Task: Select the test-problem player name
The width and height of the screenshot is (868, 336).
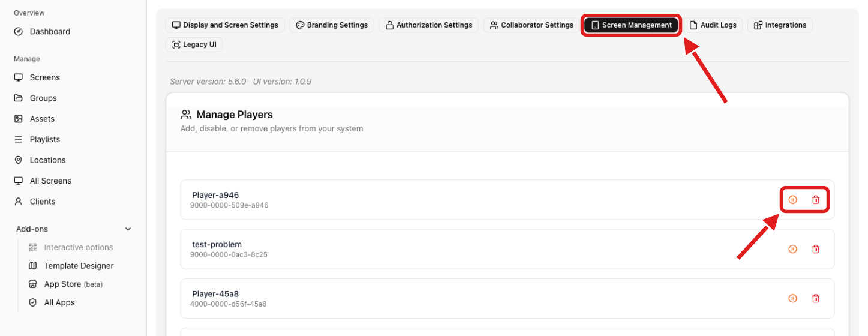Action: coord(217,245)
